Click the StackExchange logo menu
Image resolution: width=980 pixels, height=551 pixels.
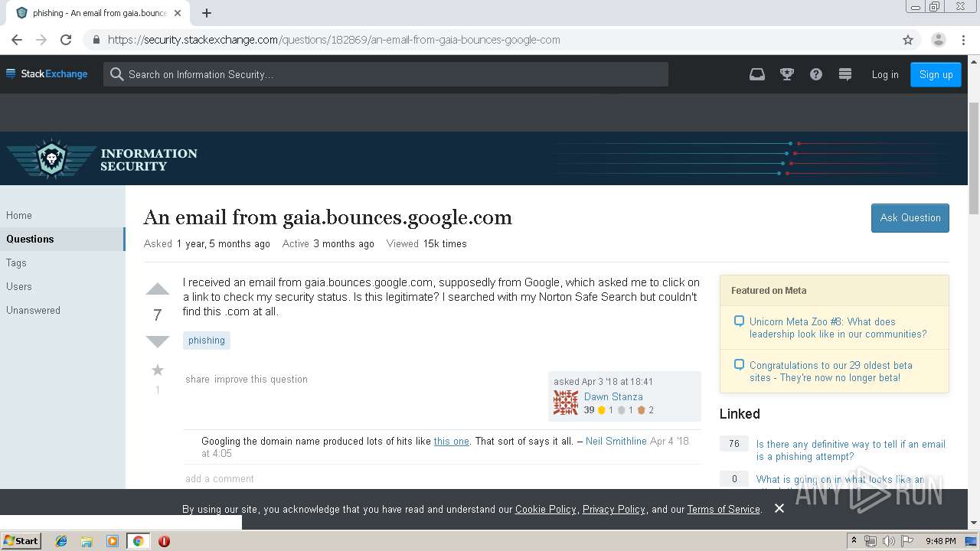(47, 74)
